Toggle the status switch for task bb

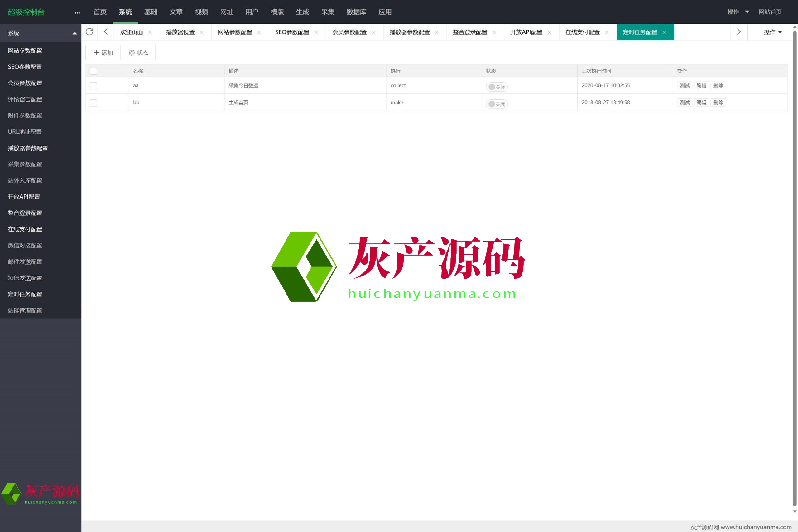(x=496, y=104)
